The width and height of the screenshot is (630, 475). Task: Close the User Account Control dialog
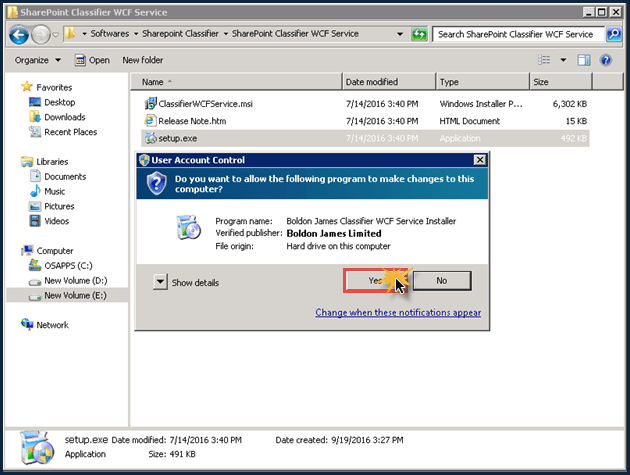pyautogui.click(x=480, y=160)
